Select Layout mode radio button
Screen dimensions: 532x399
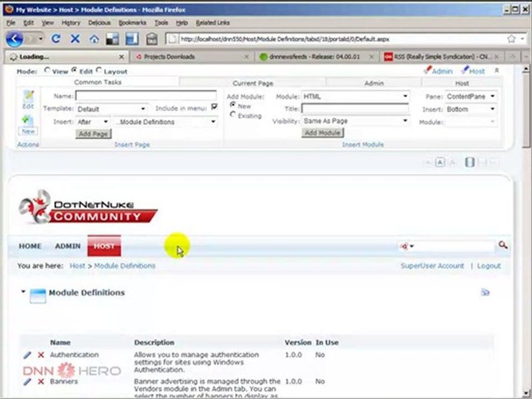tap(99, 70)
